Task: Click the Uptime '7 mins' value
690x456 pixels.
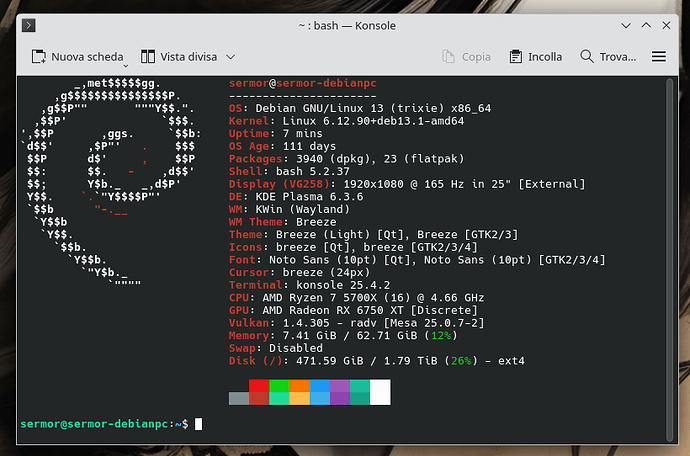Action: [x=302, y=133]
